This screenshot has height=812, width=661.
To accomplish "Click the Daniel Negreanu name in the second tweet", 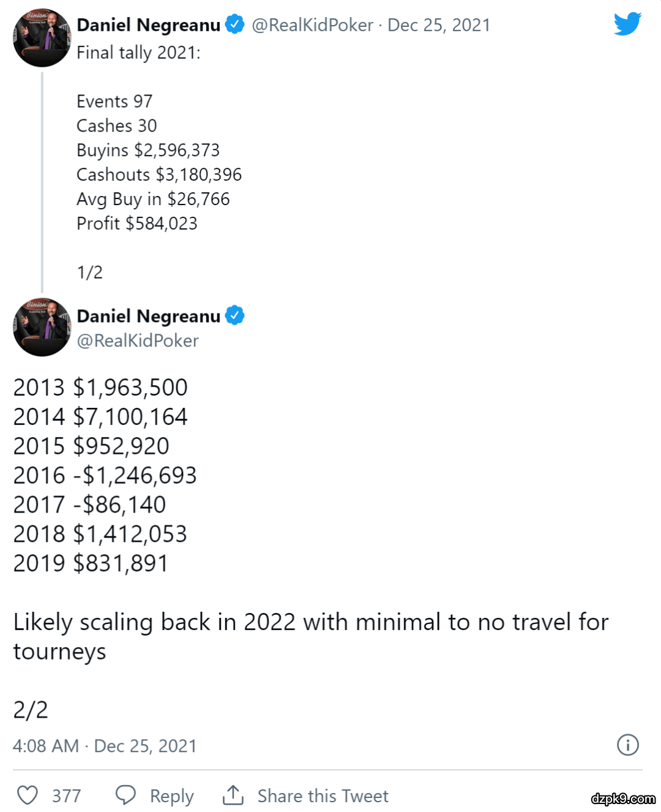I will tap(148, 316).
